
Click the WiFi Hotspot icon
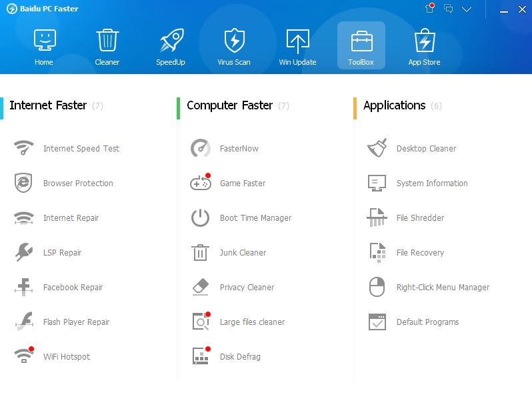(24, 355)
